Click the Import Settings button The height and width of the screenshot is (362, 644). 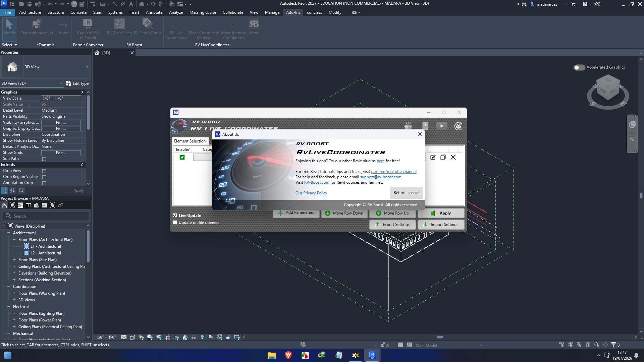pyautogui.click(x=441, y=225)
